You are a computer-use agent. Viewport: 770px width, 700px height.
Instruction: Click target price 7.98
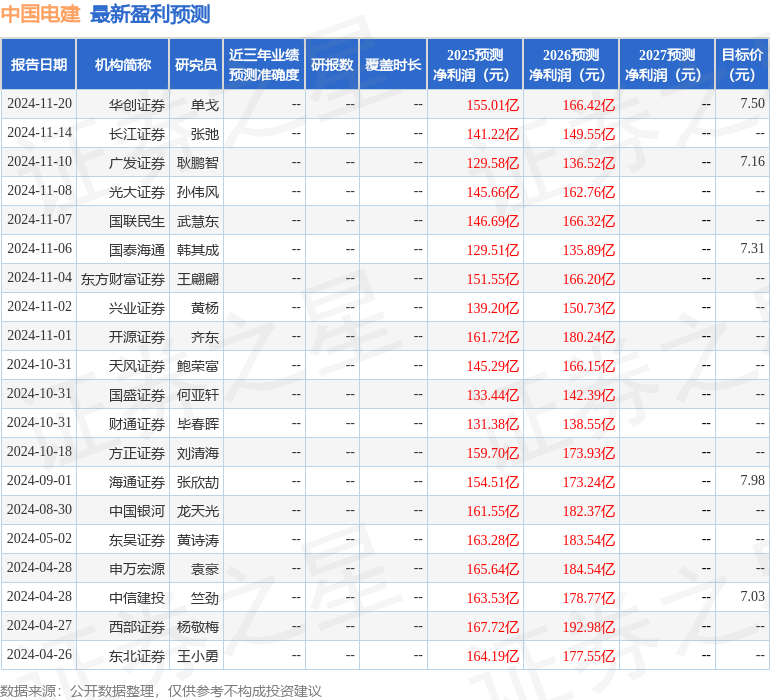[752, 480]
